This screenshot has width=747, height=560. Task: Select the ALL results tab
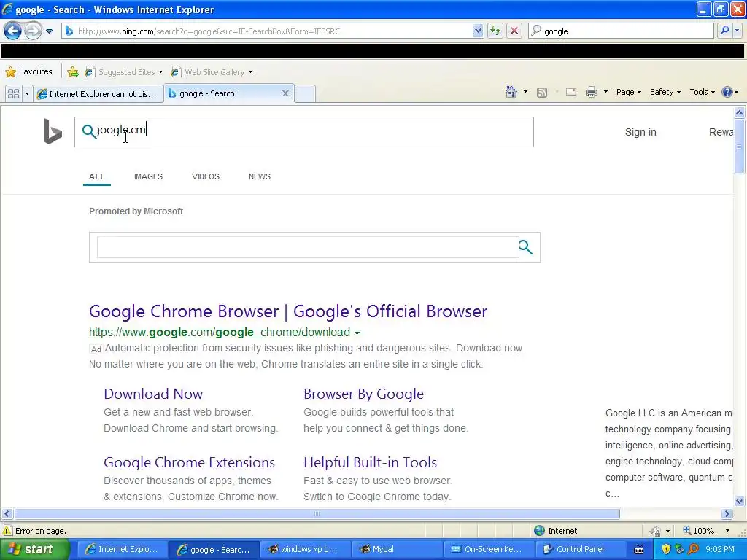pyautogui.click(x=97, y=176)
